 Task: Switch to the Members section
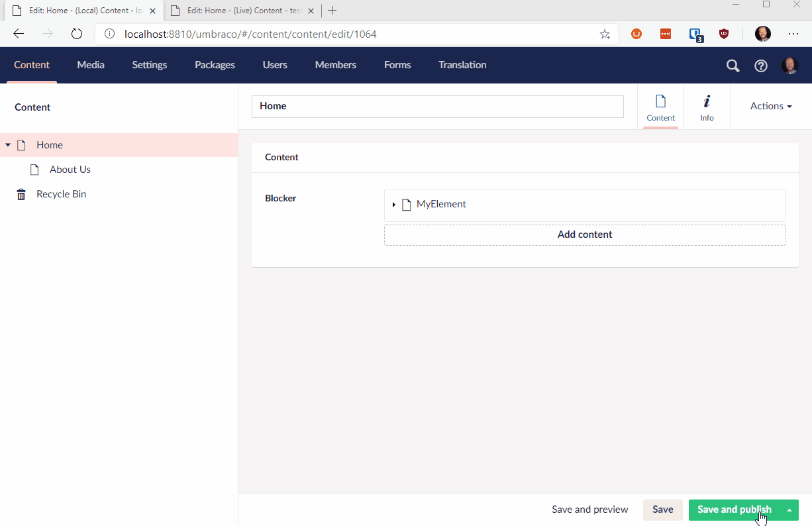pos(335,65)
